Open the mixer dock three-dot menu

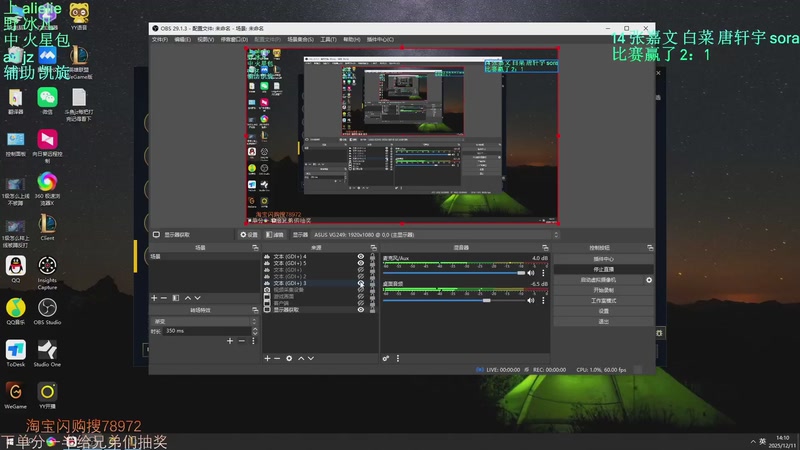tap(398, 359)
